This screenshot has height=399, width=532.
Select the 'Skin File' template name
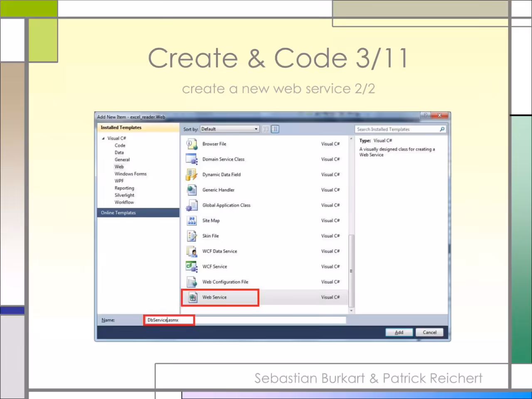click(211, 236)
